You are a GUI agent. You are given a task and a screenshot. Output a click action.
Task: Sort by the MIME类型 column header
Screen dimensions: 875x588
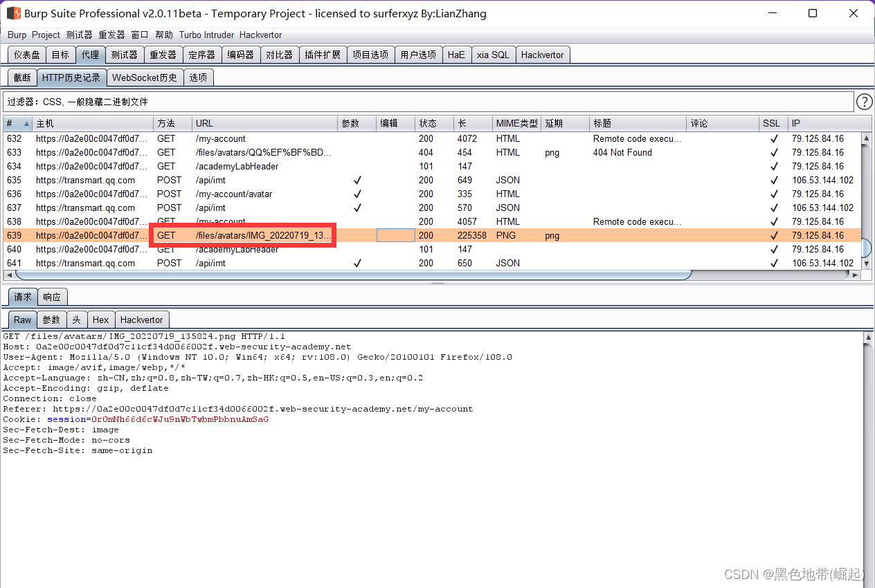(516, 124)
